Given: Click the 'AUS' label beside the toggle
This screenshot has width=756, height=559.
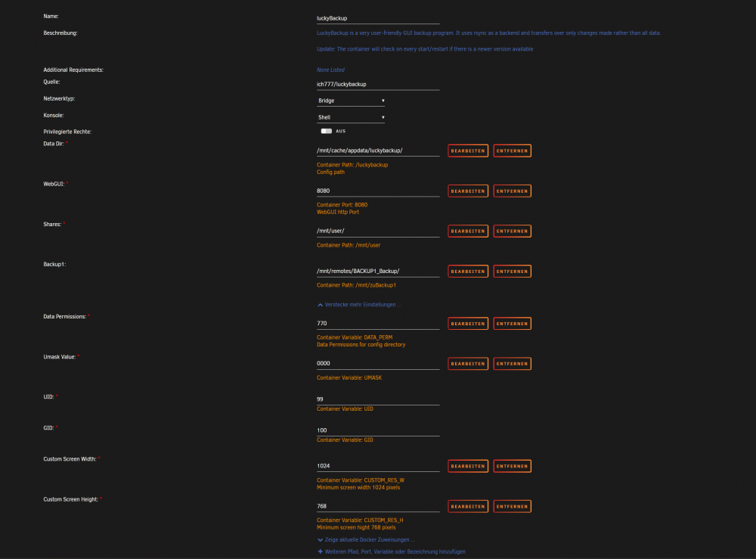Looking at the screenshot, I should [340, 131].
